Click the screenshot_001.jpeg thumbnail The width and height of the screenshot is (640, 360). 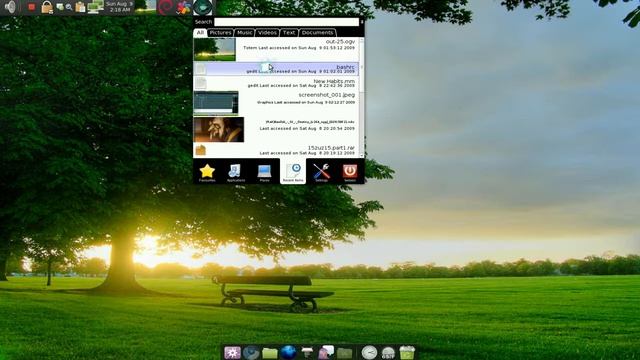click(x=216, y=103)
